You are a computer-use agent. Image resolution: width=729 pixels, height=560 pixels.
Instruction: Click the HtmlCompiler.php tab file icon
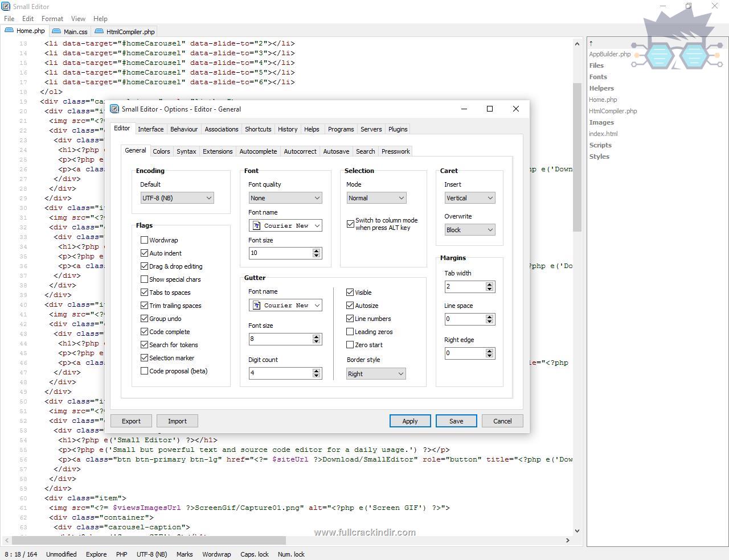point(99,31)
